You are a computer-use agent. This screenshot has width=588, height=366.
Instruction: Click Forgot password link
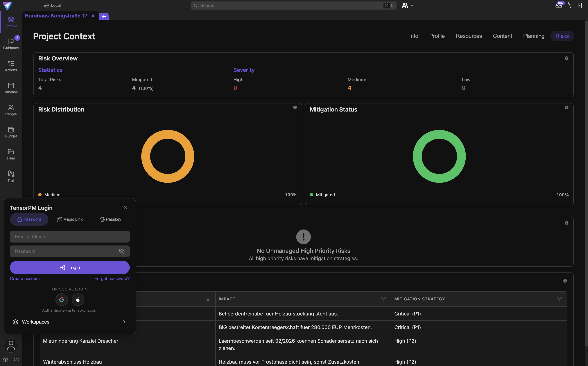click(x=112, y=278)
